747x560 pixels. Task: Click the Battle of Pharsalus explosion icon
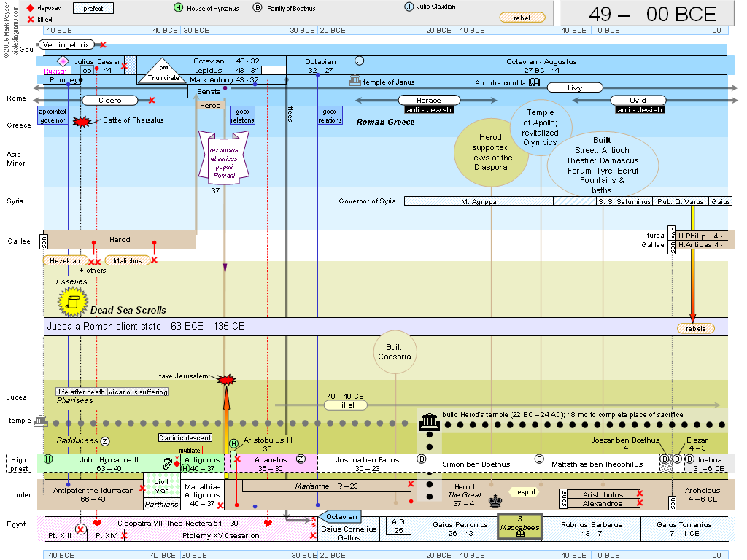tap(84, 122)
